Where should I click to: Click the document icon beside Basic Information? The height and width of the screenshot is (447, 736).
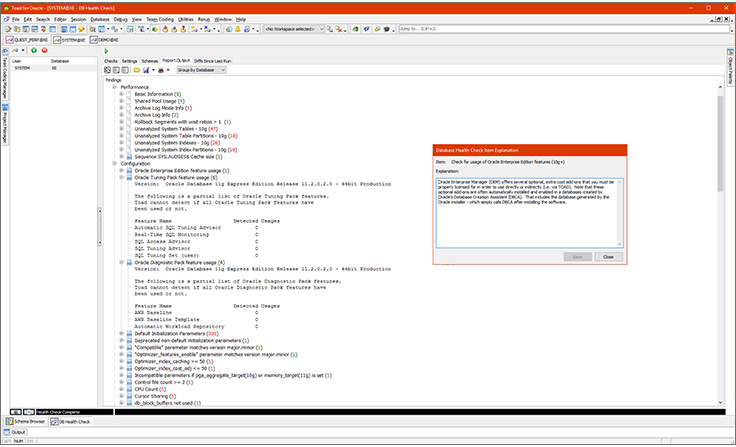pyautogui.click(x=129, y=94)
